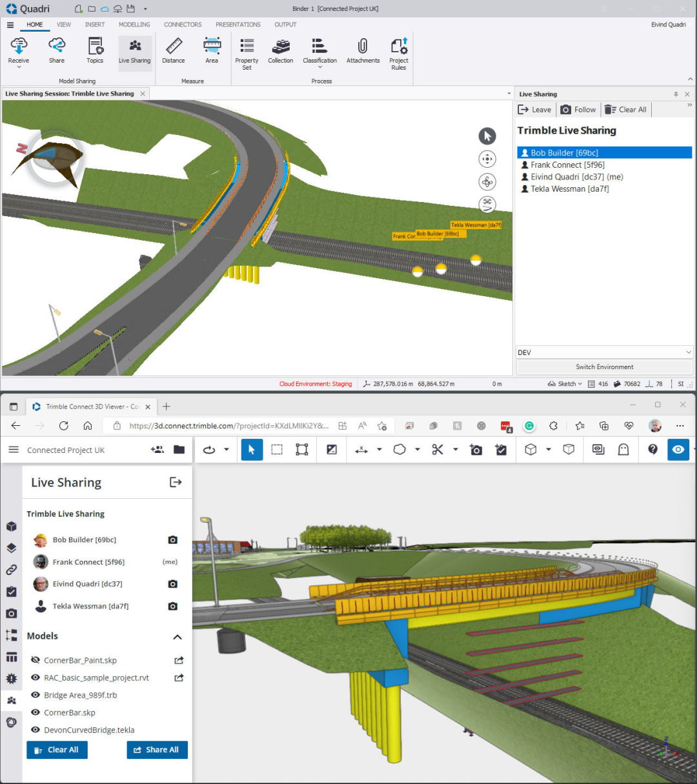The image size is (697, 784).
Task: Open the ToDo clipboard icon in left sidebar
Action: point(12,592)
